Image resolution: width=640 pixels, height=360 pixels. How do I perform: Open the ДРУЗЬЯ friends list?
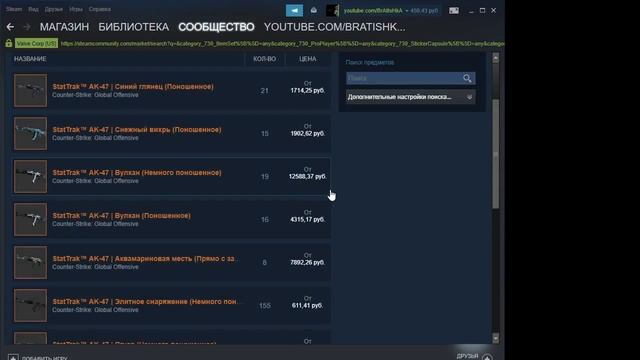[467, 356]
